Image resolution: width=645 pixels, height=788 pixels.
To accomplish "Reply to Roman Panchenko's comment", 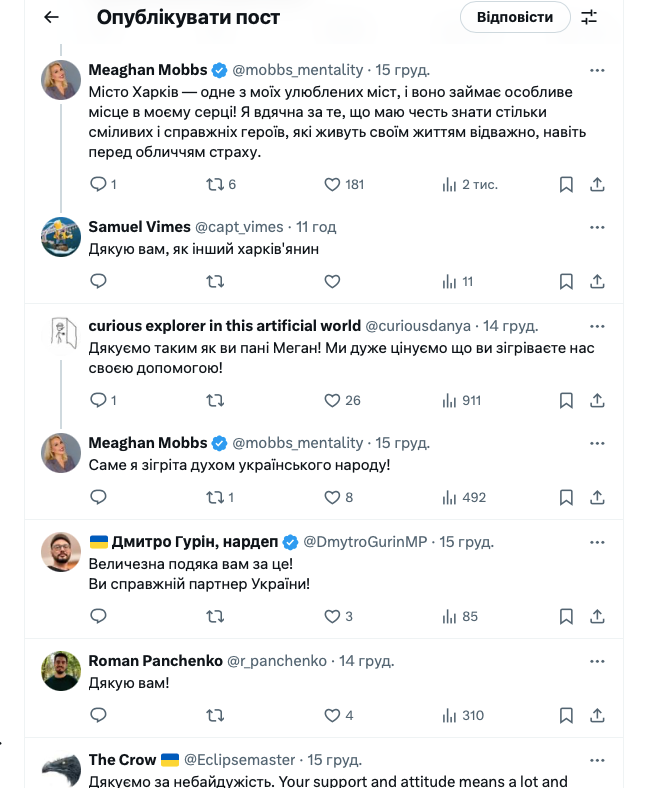I will pos(98,715).
